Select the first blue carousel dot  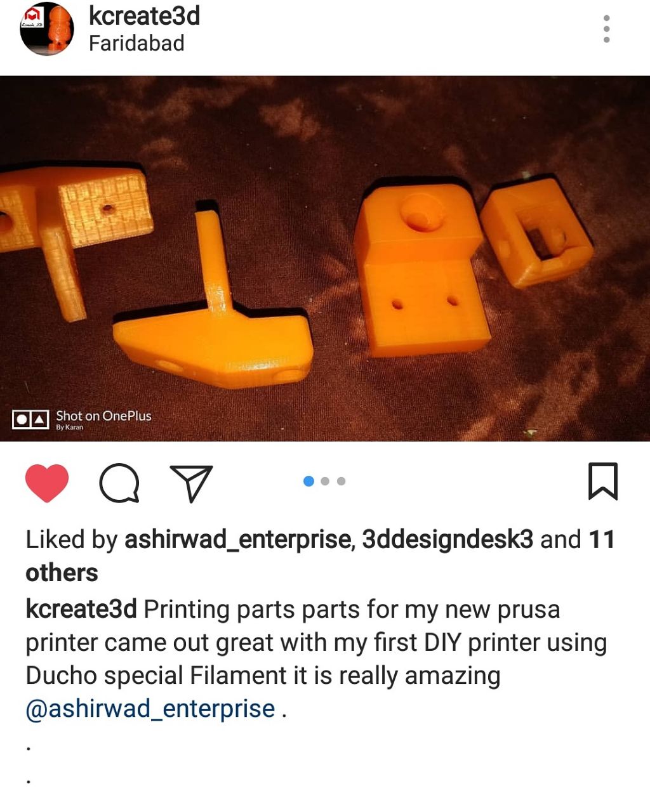pyautogui.click(x=309, y=481)
